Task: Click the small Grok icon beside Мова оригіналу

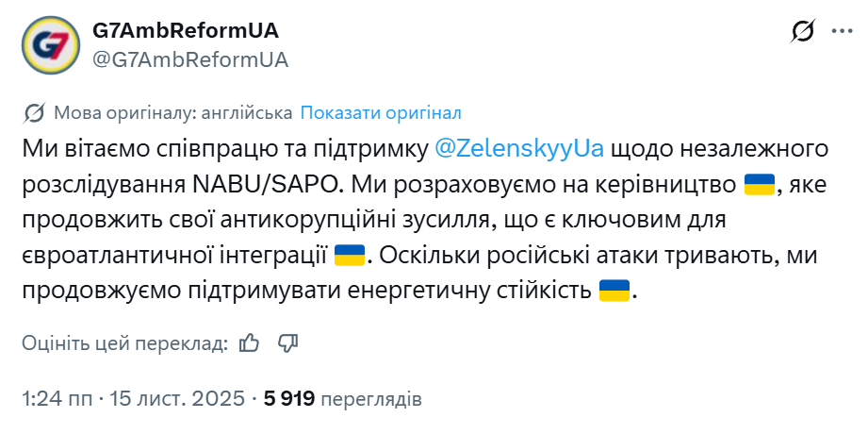Action: coord(34,113)
